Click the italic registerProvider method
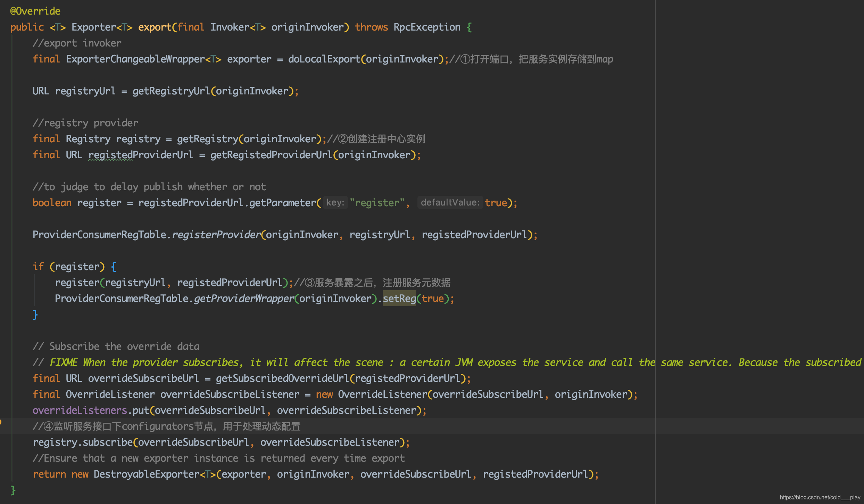 216,235
